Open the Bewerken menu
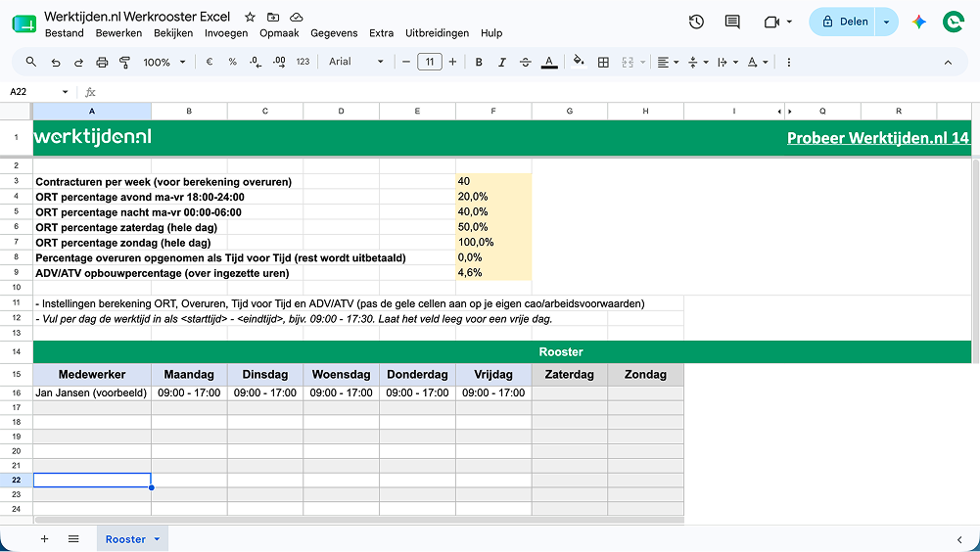The image size is (980, 552). 118,33
